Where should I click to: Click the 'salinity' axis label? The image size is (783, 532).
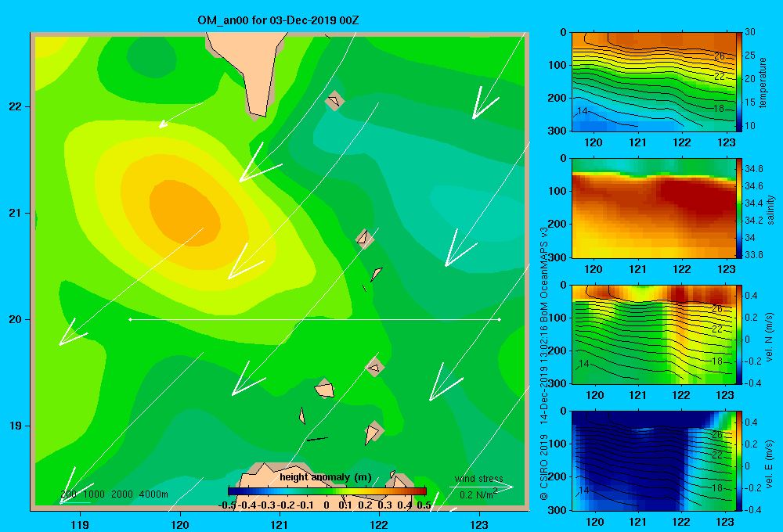[771, 210]
